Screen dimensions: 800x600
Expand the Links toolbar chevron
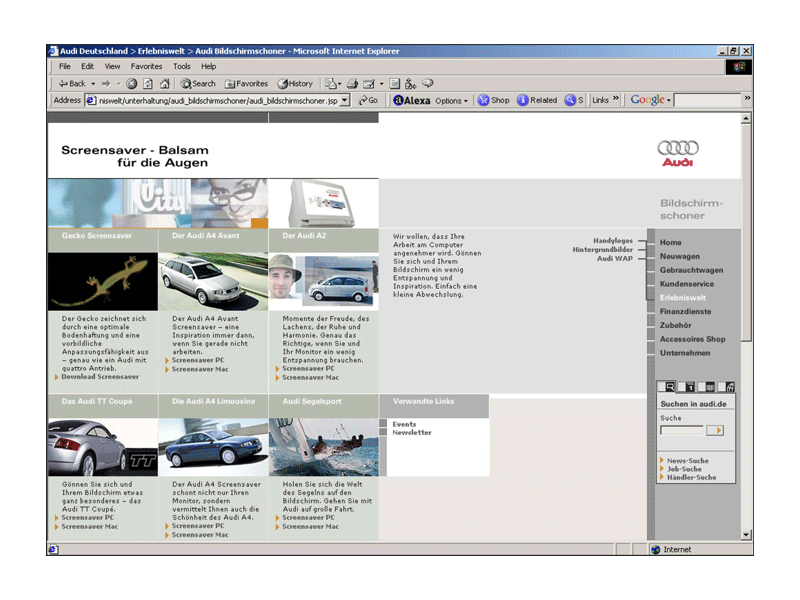coord(616,98)
